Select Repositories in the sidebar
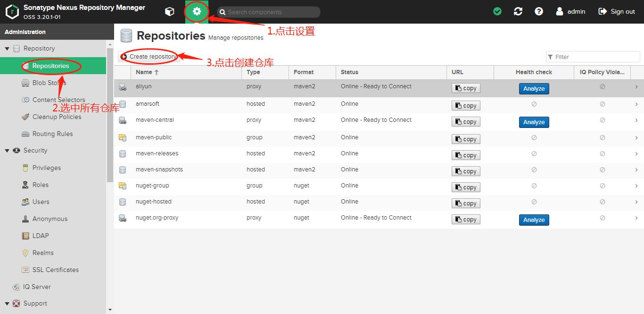The height and width of the screenshot is (314, 644). click(x=53, y=66)
